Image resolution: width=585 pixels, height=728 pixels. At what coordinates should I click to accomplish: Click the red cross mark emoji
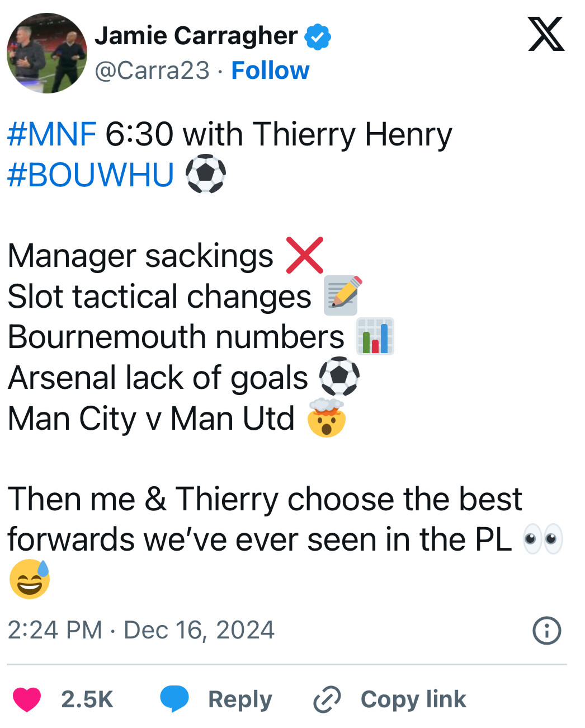pos(305,256)
